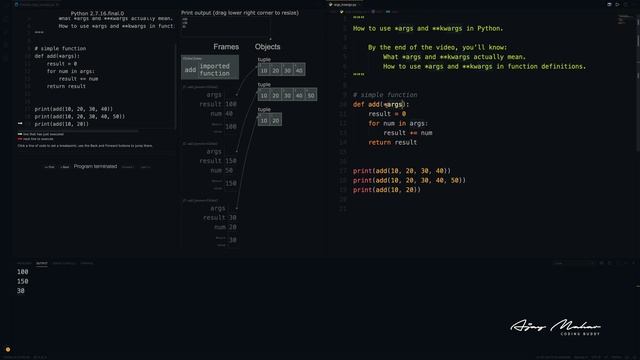640x360 pixels.
Task: Open the TERMINAL panel tab
Action: point(87,263)
